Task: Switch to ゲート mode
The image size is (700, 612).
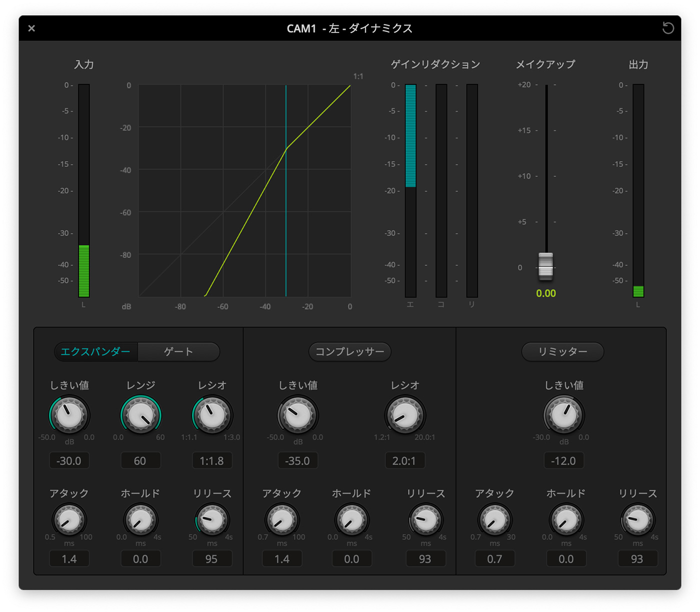Action: coord(178,351)
